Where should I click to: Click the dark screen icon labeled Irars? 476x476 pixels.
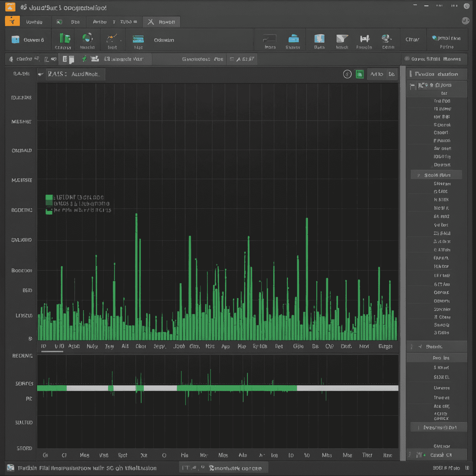pyautogui.click(x=270, y=38)
